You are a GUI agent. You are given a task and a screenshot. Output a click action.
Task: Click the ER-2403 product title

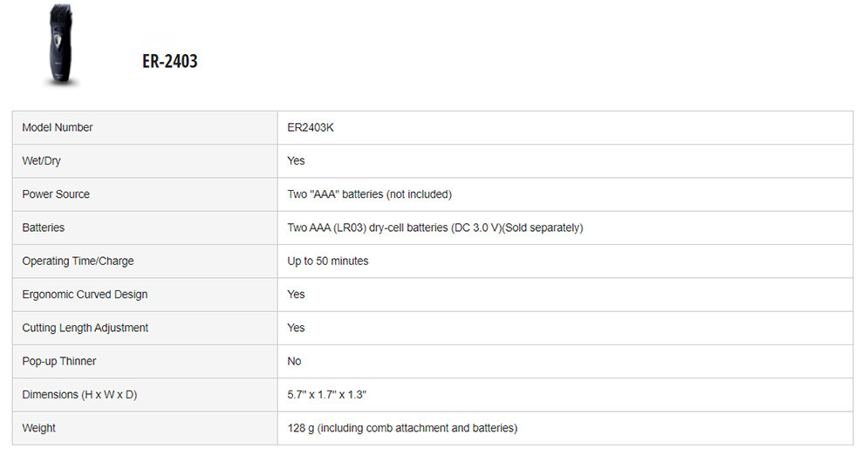(169, 62)
